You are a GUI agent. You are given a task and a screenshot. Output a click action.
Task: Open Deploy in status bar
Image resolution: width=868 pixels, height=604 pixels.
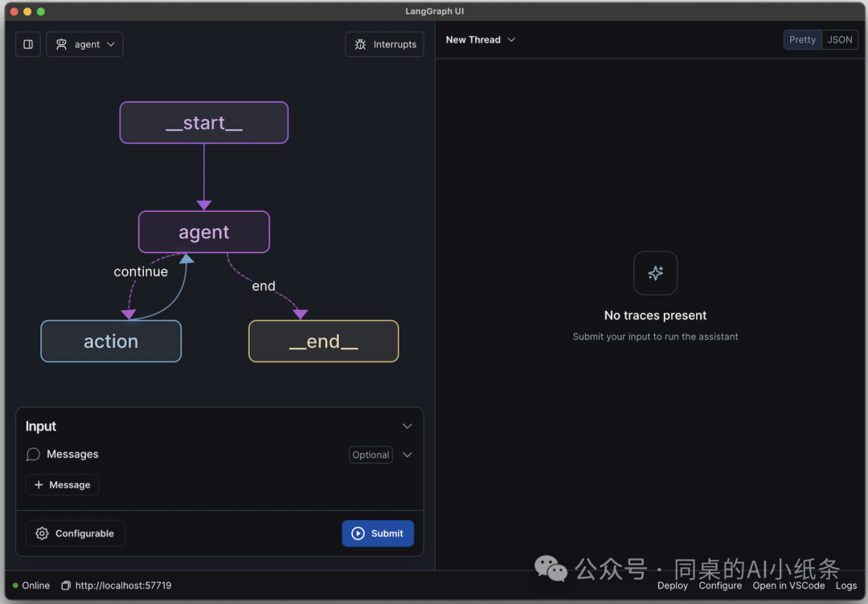pyautogui.click(x=673, y=586)
